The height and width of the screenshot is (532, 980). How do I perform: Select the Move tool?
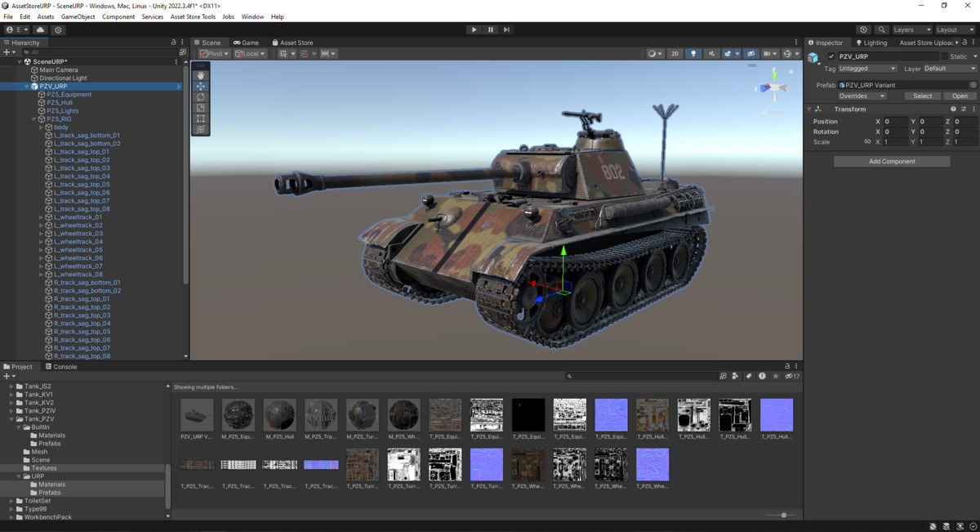(200, 85)
